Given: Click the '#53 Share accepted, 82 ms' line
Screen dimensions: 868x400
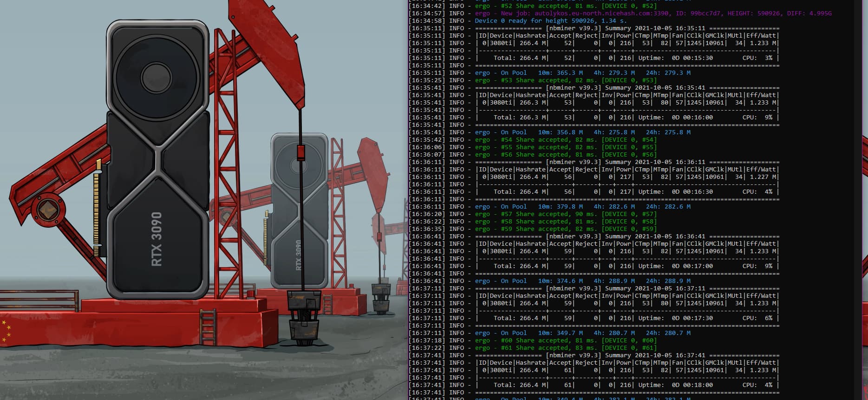Looking at the screenshot, I should point(533,80).
